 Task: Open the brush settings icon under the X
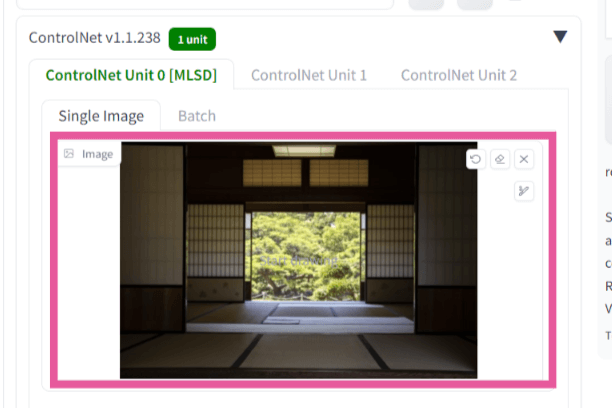point(524,191)
